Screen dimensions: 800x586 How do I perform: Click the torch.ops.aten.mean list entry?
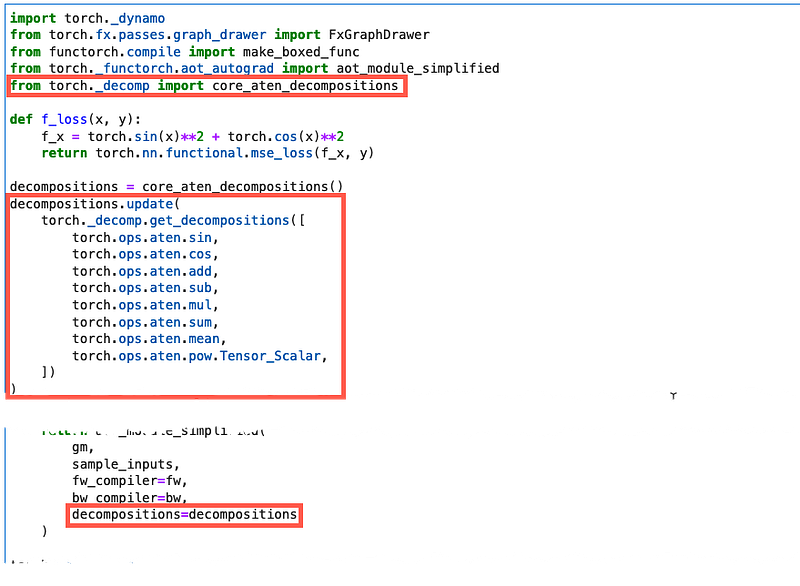point(148,340)
